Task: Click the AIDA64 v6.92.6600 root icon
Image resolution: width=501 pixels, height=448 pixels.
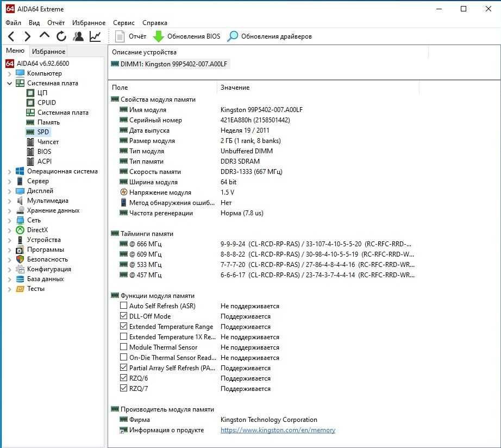Action: coord(10,63)
